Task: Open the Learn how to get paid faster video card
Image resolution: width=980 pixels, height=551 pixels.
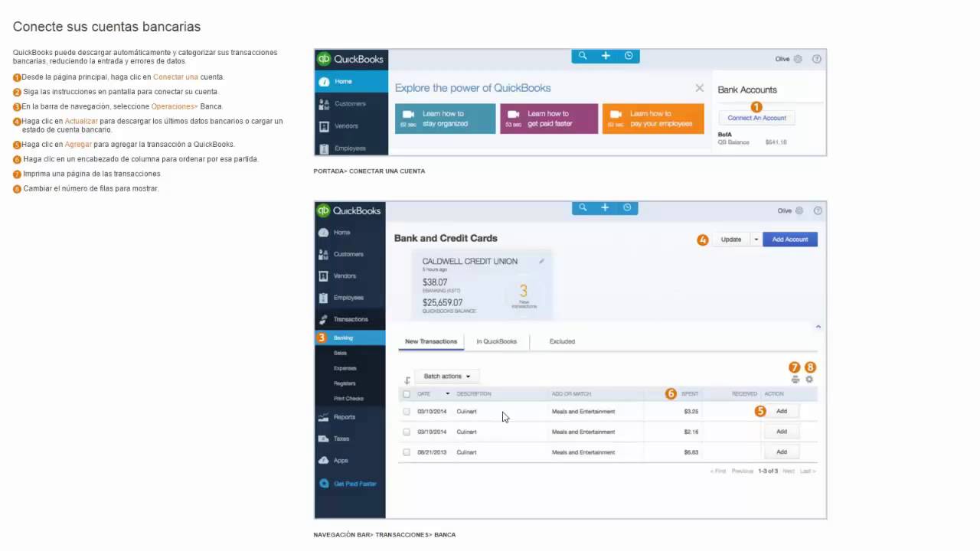Action: (549, 119)
